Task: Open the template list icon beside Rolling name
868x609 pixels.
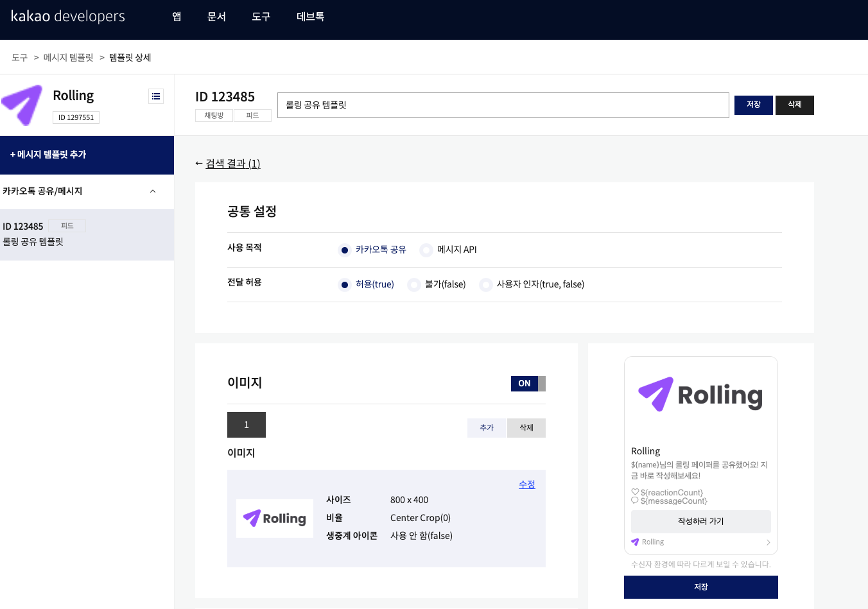Action: pyautogui.click(x=156, y=96)
